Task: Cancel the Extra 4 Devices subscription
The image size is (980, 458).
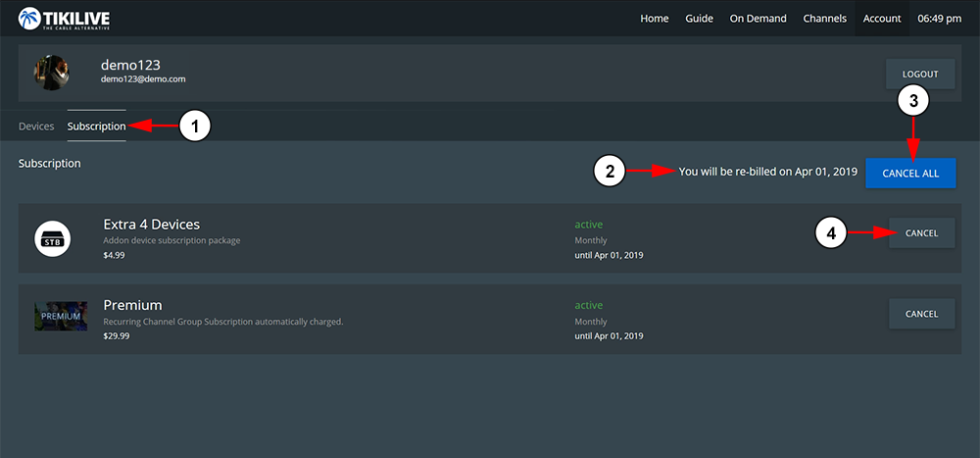Action: coord(921,233)
